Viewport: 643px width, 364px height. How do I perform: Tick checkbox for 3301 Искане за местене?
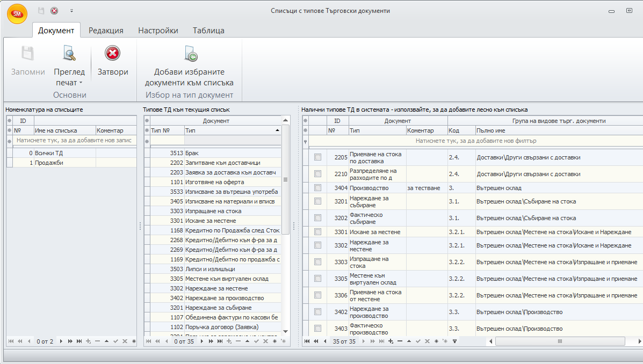(318, 231)
